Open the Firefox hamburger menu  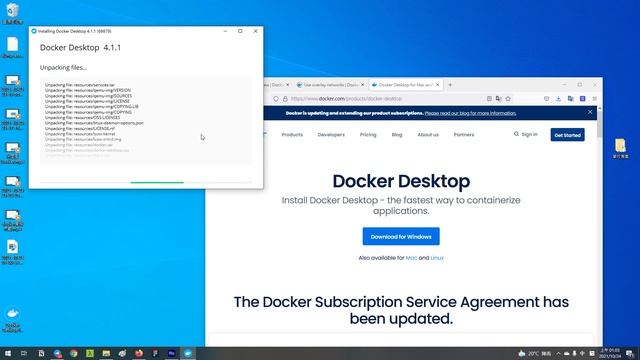click(594, 99)
